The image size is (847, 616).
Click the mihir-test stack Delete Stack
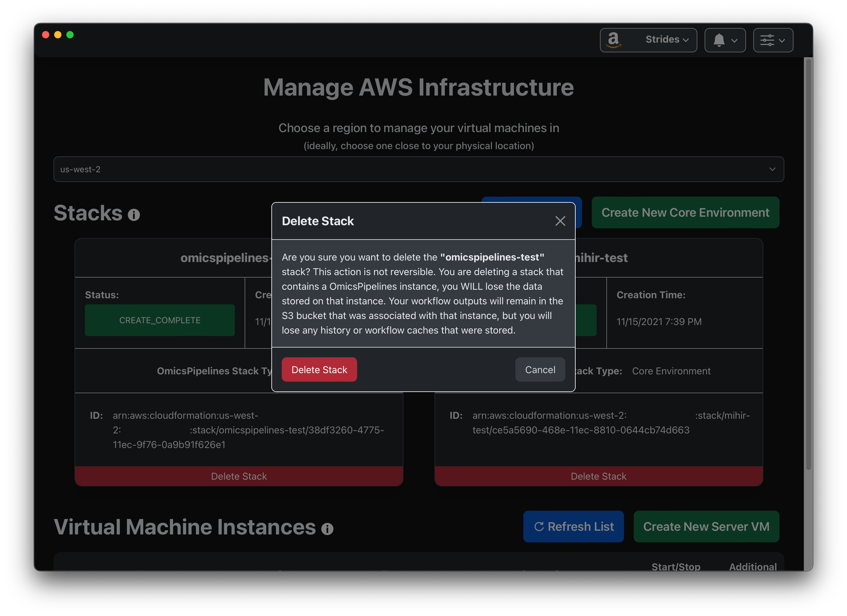(598, 475)
